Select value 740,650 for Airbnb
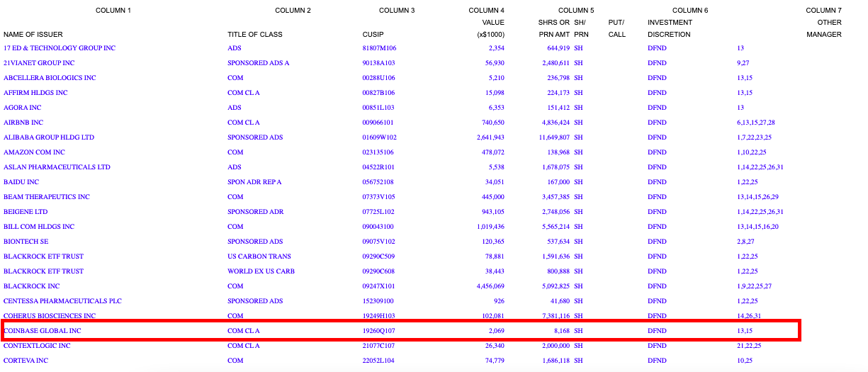The image size is (868, 372). (x=494, y=123)
